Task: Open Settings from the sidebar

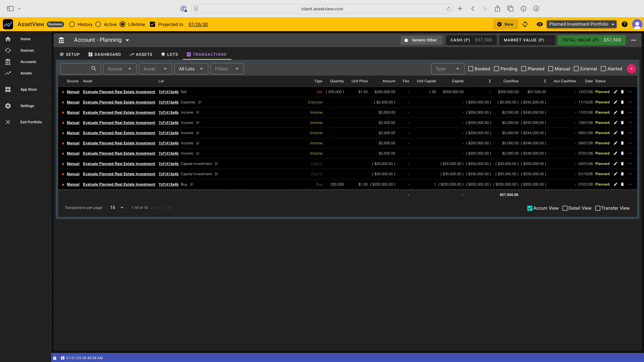Action: pos(27,106)
